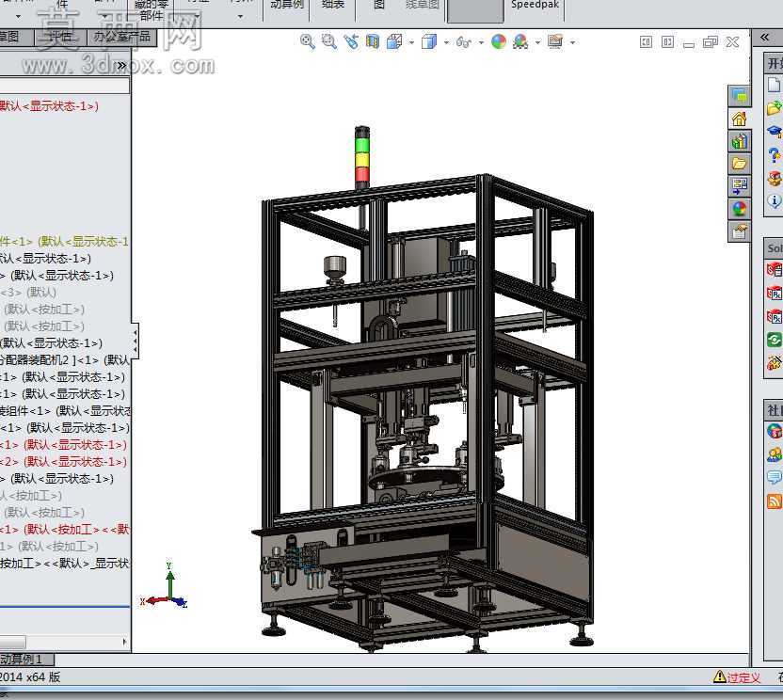Click the first SolidWorks Rx icon
783x700 pixels.
(x=774, y=294)
